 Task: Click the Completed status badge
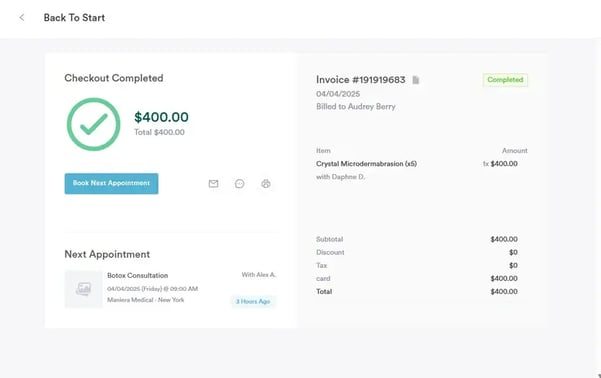pyautogui.click(x=505, y=80)
